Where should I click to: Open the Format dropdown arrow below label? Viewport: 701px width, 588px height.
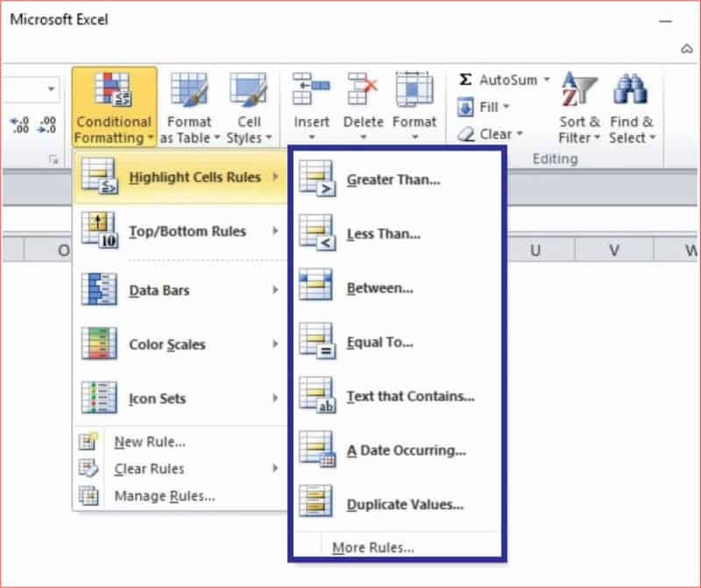pyautogui.click(x=414, y=137)
